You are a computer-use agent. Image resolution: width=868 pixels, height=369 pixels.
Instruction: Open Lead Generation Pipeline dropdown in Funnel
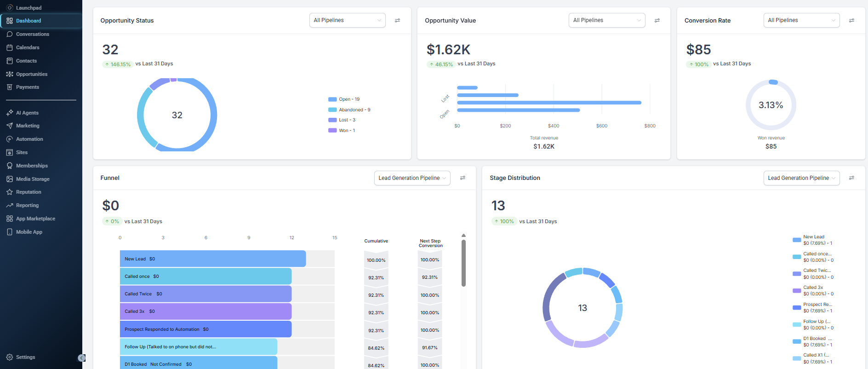click(x=412, y=178)
